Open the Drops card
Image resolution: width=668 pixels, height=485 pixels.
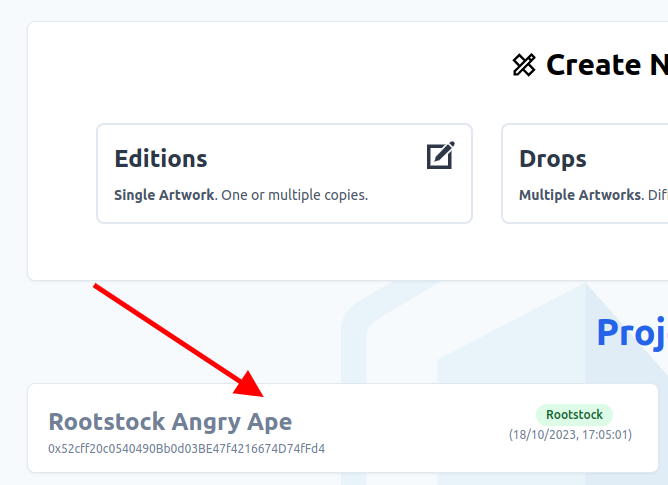coord(585,173)
